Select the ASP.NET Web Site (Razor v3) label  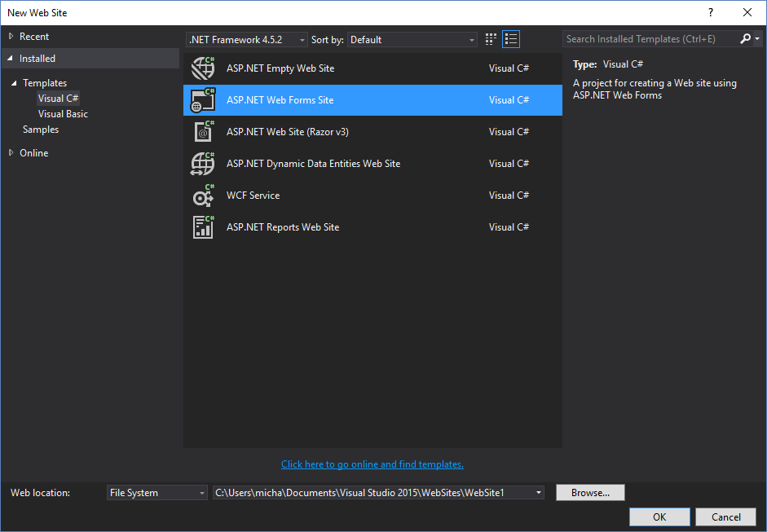click(288, 131)
